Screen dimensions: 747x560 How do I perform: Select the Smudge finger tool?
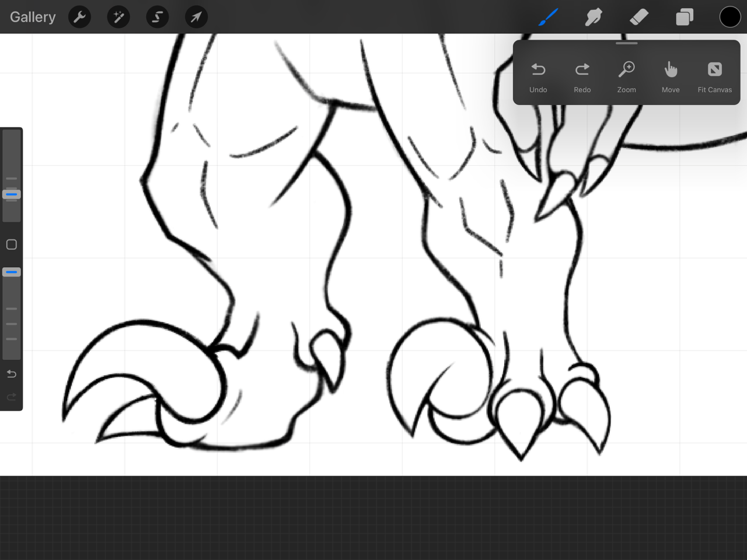tap(594, 17)
